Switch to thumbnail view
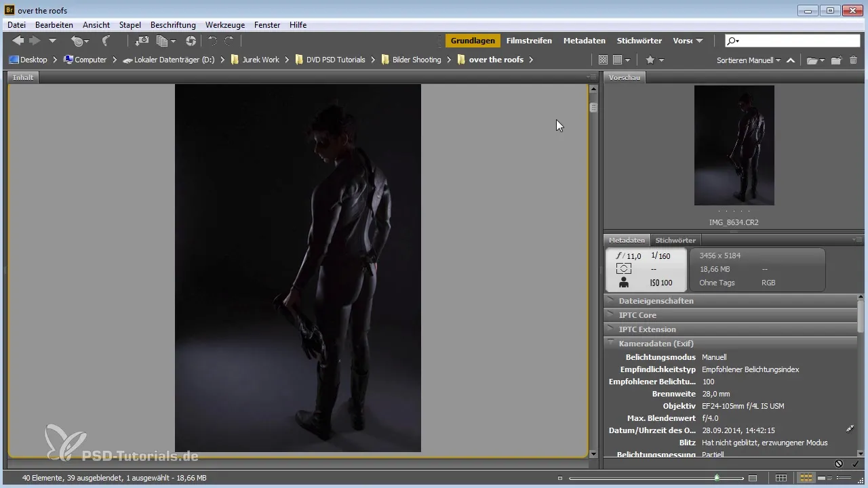This screenshot has width=868, height=488. [806, 479]
